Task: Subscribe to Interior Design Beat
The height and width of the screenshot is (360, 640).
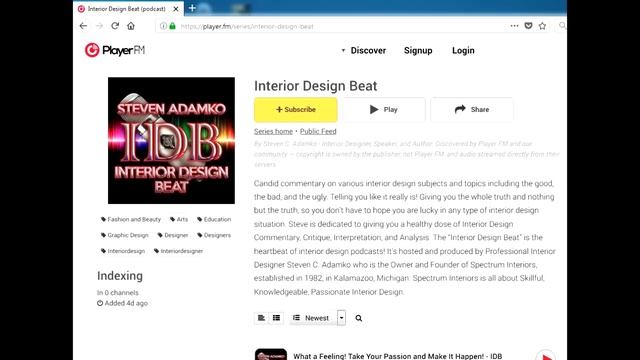Action: click(x=296, y=109)
